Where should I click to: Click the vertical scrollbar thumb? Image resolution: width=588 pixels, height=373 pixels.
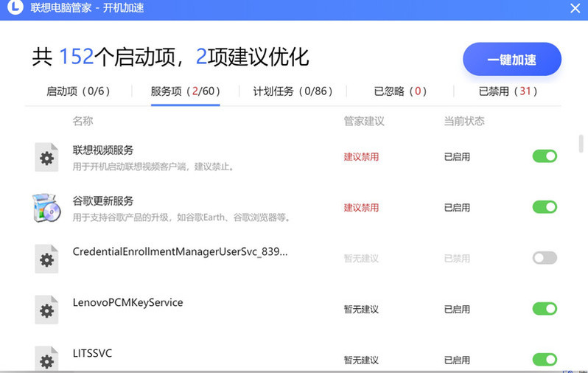pyautogui.click(x=581, y=143)
